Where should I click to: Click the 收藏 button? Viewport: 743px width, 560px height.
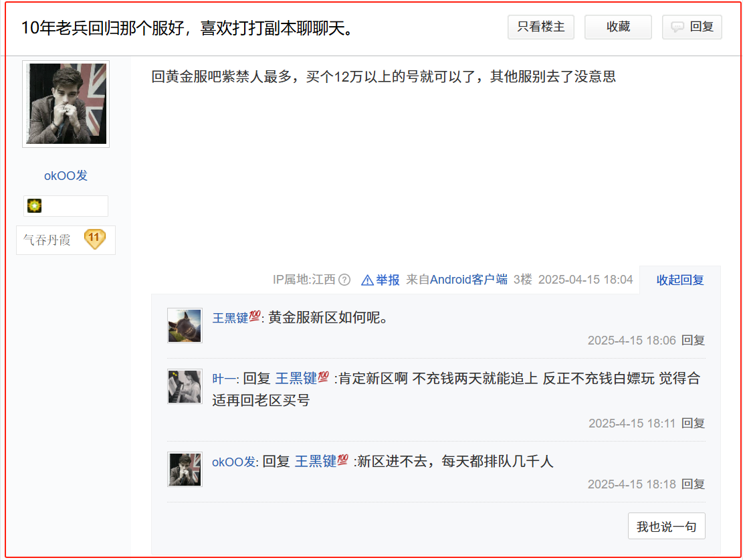tap(618, 27)
